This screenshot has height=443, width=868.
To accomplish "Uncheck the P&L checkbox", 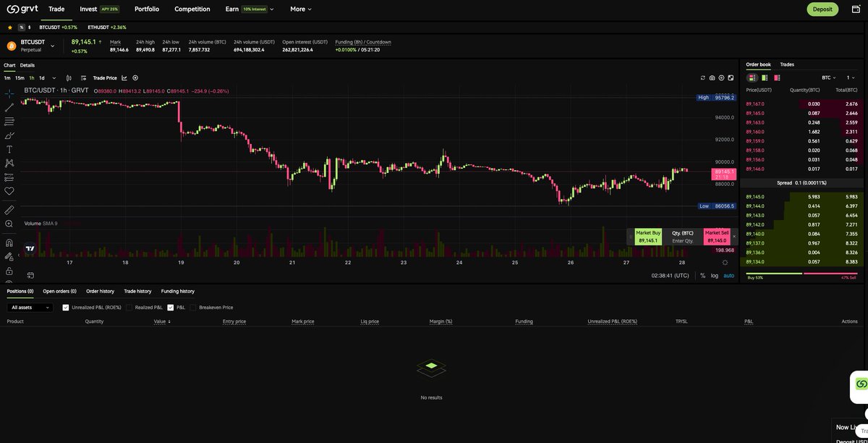I will (171, 308).
